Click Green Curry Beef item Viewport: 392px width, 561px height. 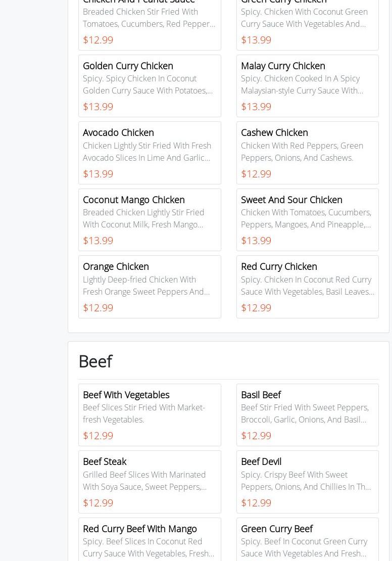click(x=277, y=529)
